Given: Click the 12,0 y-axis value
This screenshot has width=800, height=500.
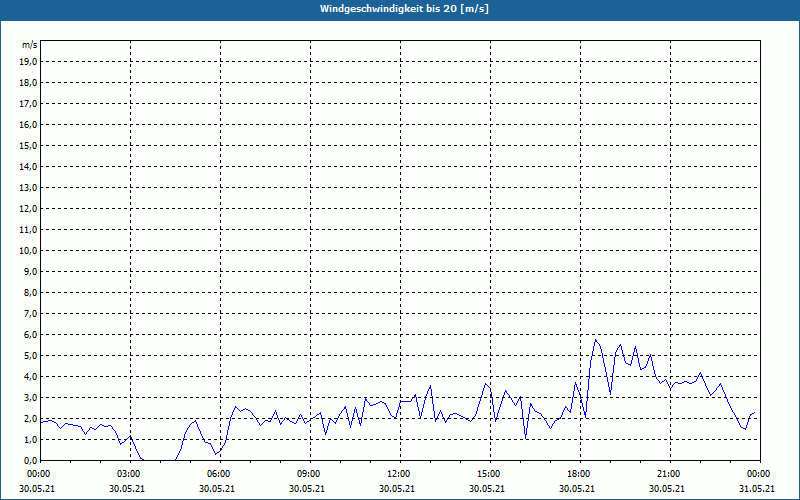Looking at the screenshot, I should 28,209.
